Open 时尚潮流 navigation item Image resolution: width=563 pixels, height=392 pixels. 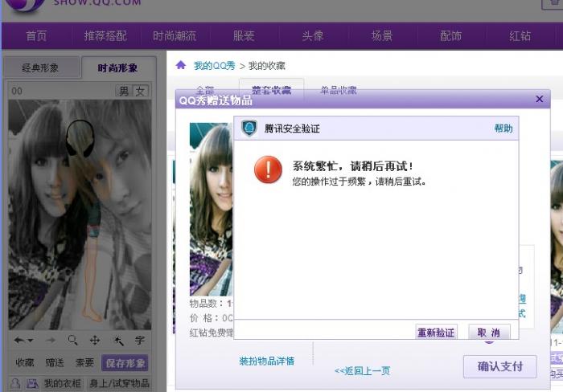coord(175,36)
